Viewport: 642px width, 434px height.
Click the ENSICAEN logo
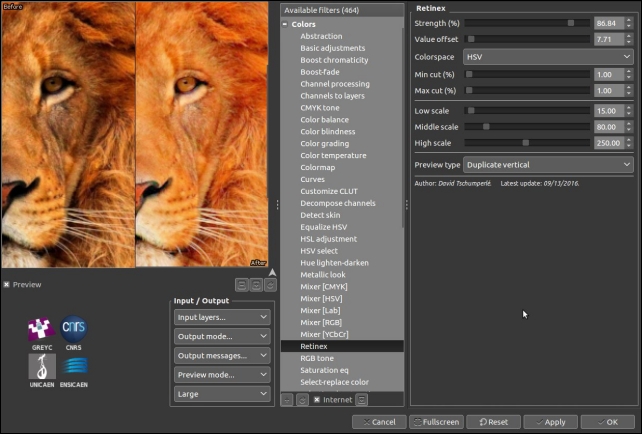(75, 366)
